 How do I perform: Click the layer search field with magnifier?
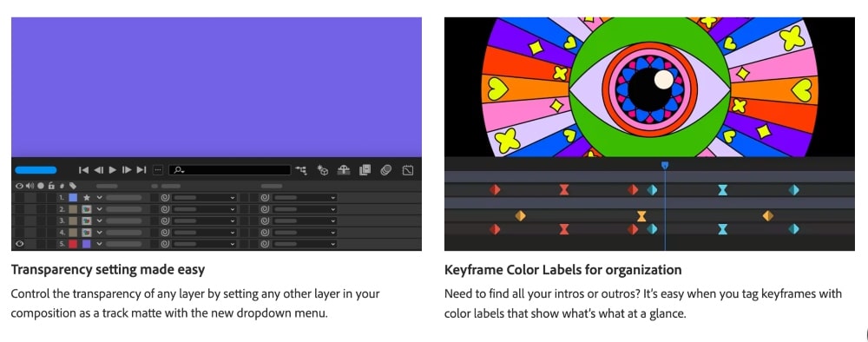[x=230, y=170]
